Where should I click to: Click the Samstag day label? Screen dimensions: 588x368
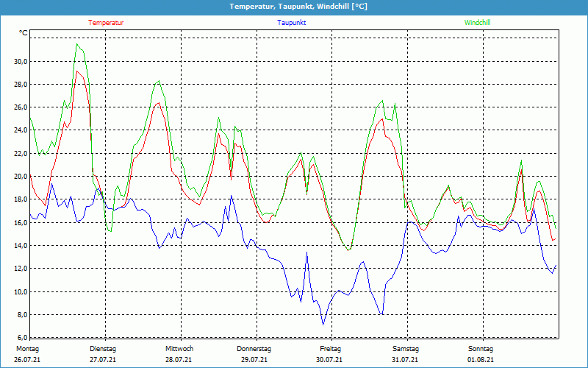[x=406, y=349]
